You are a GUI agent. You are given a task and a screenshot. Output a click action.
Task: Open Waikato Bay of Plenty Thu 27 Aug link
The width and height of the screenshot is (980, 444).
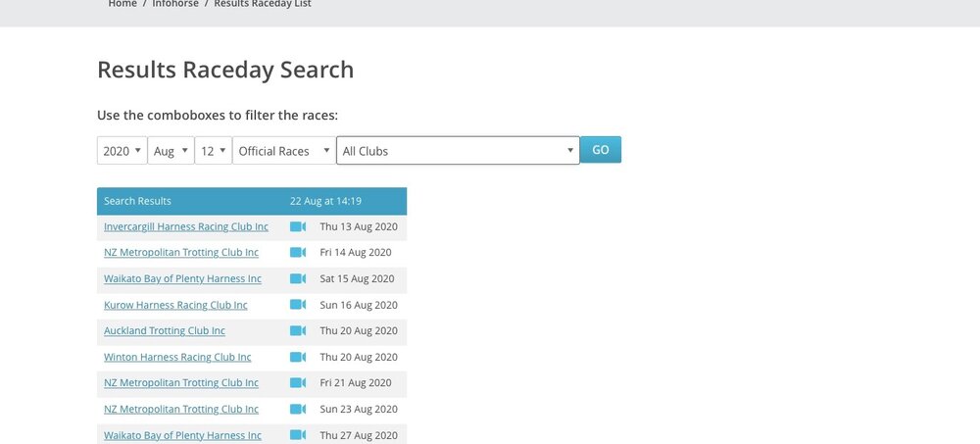(182, 435)
